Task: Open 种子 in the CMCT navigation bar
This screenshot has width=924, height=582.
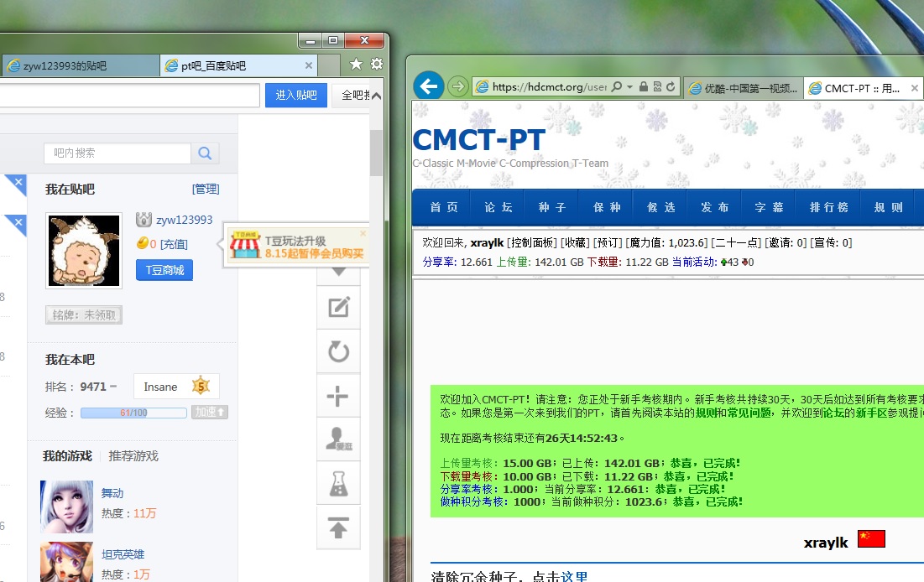Action: click(x=551, y=207)
